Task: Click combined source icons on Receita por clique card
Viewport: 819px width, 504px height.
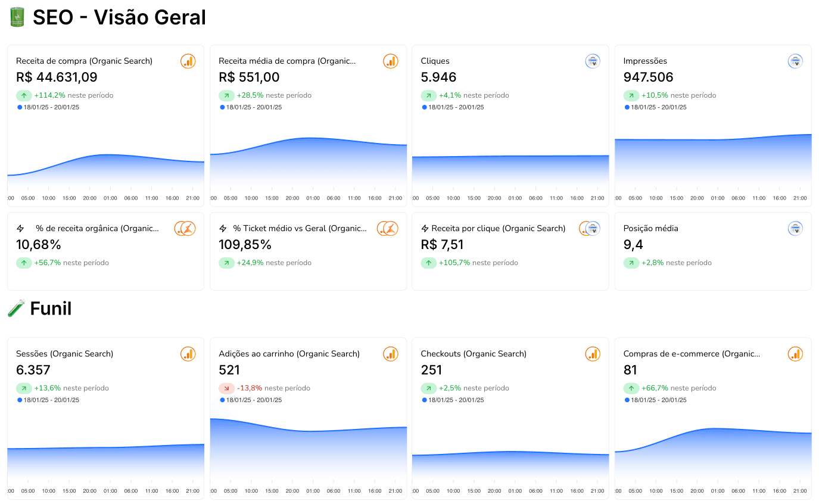Action: point(590,228)
